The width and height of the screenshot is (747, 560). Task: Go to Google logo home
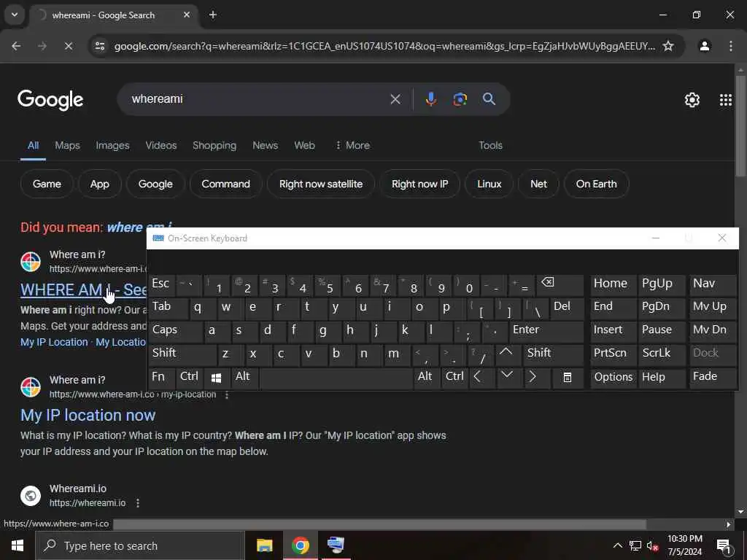[50, 99]
